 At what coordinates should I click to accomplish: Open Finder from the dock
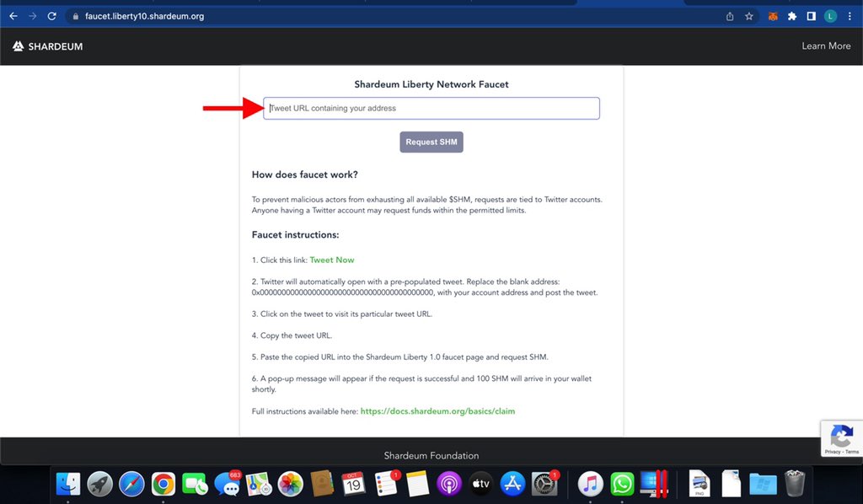point(68,484)
